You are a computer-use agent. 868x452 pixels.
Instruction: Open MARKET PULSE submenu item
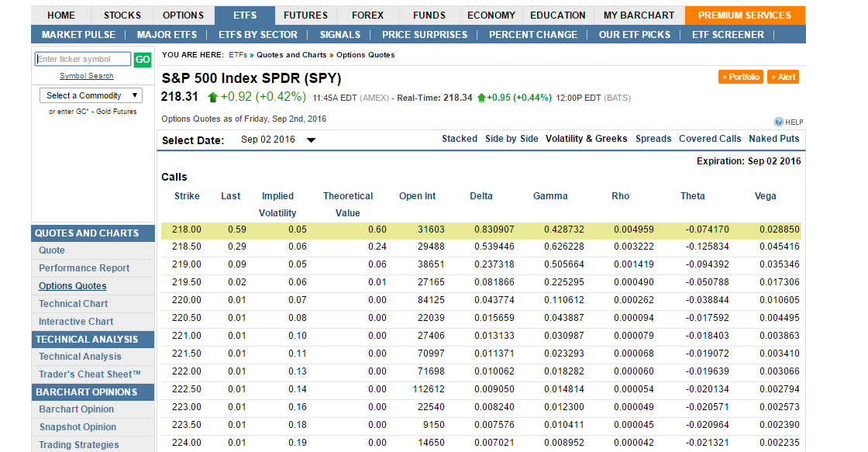click(78, 34)
